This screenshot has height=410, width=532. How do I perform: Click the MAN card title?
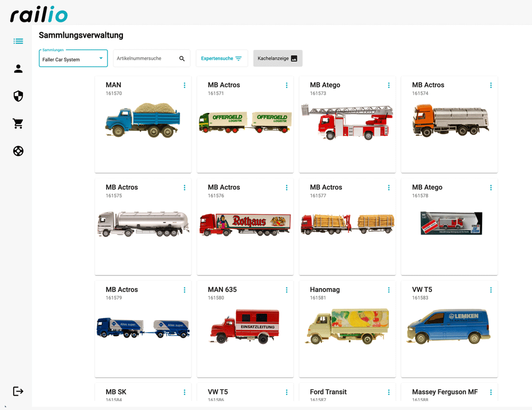113,85
